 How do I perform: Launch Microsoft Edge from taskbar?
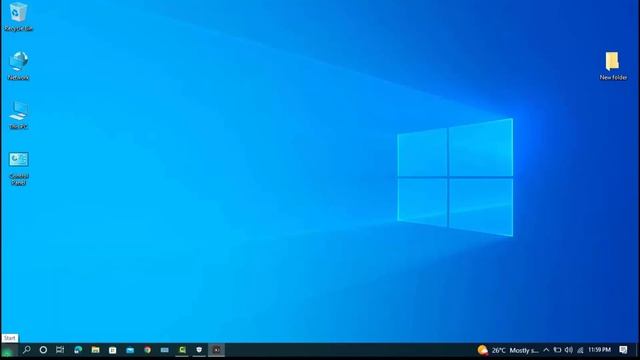pos(78,350)
